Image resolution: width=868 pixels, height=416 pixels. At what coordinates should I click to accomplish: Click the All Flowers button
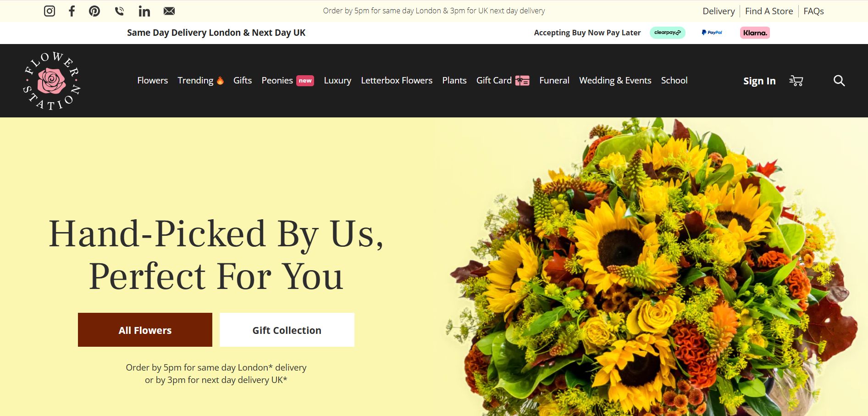(x=145, y=330)
